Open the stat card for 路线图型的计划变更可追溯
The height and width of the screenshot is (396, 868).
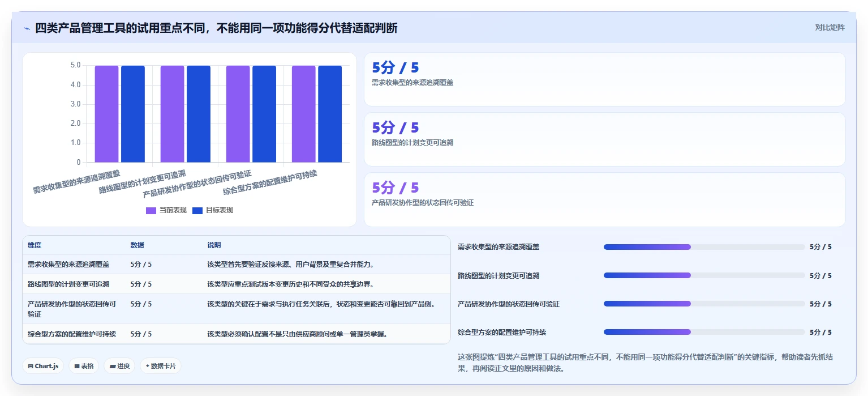coord(604,139)
